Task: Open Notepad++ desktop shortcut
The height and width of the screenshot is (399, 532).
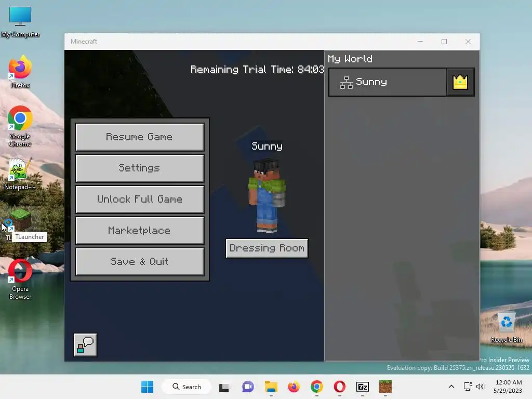Action: pyautogui.click(x=20, y=174)
